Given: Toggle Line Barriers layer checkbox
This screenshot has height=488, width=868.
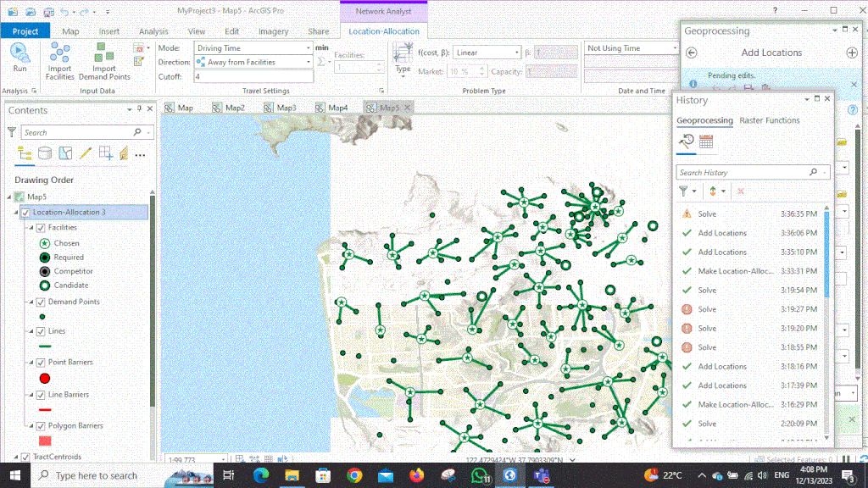Looking at the screenshot, I should (41, 395).
